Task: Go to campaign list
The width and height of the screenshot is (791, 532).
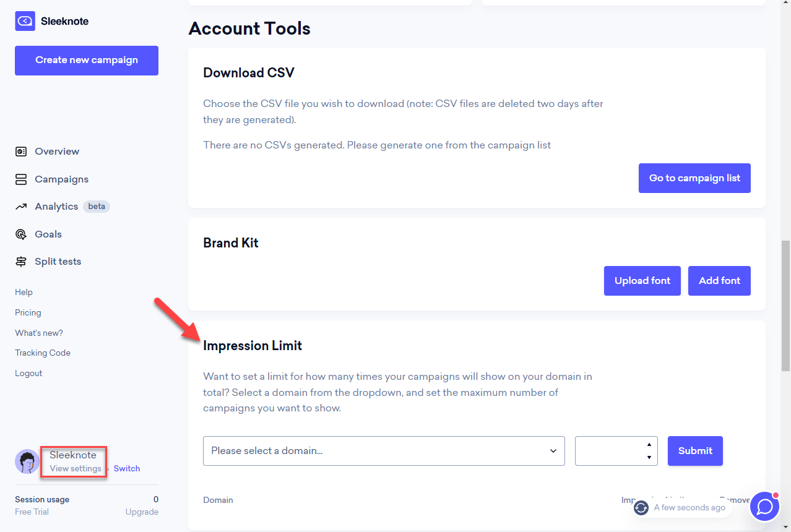Action: pos(694,178)
